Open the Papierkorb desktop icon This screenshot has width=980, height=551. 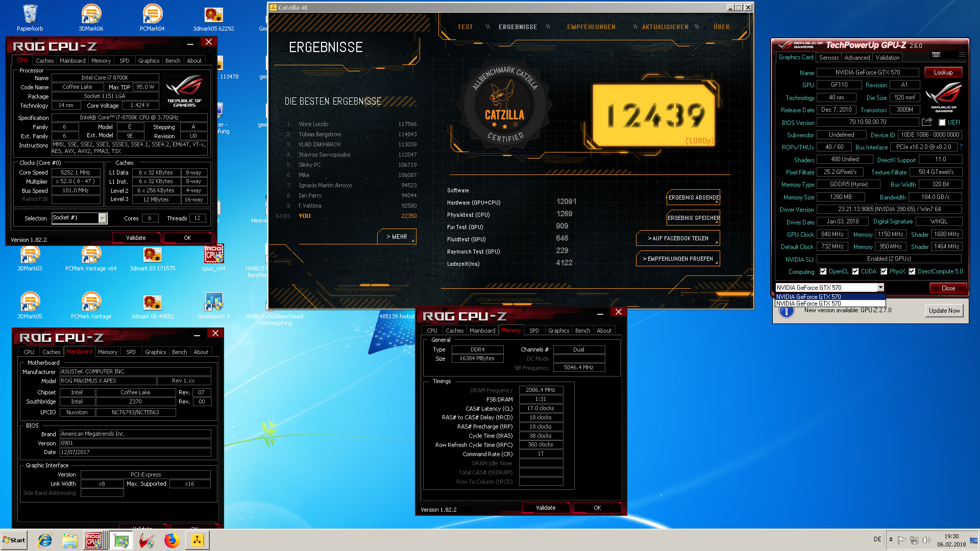click(30, 18)
